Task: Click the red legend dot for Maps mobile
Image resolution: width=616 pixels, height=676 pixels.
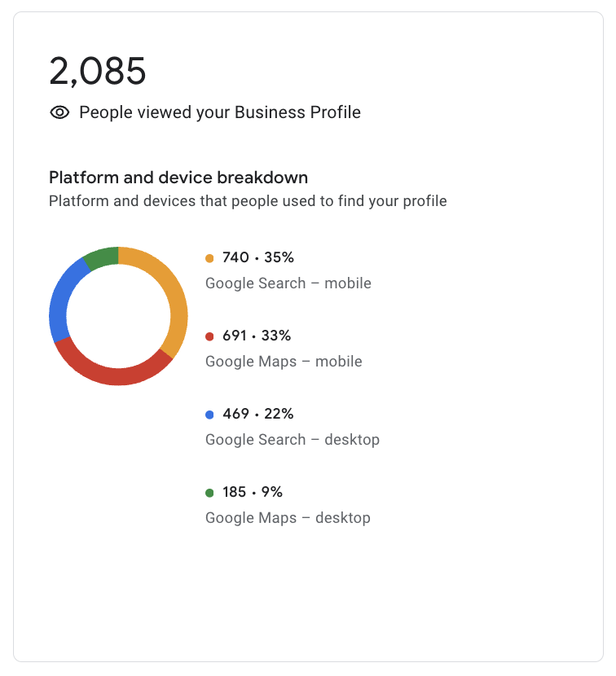Action: (209, 336)
